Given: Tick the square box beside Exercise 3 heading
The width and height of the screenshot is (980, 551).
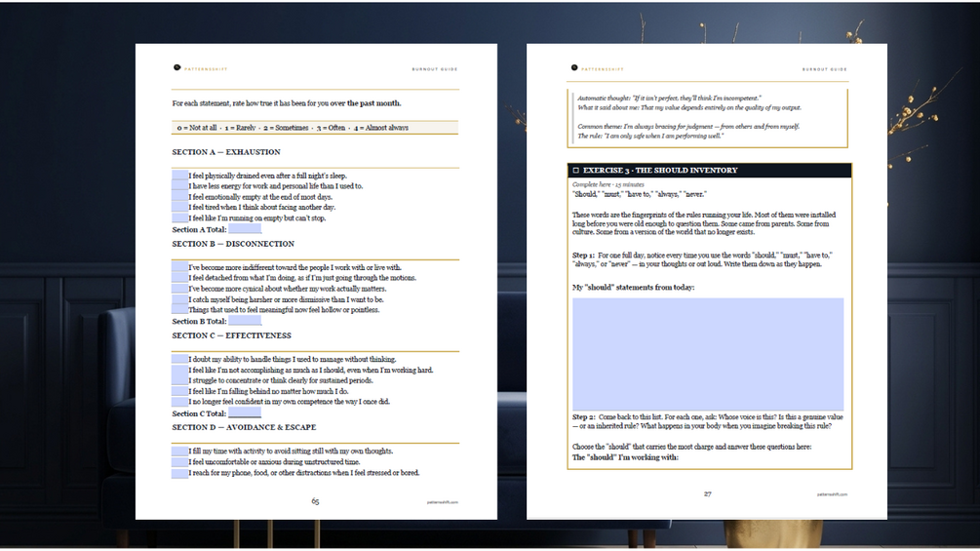Looking at the screenshot, I should click(576, 170).
